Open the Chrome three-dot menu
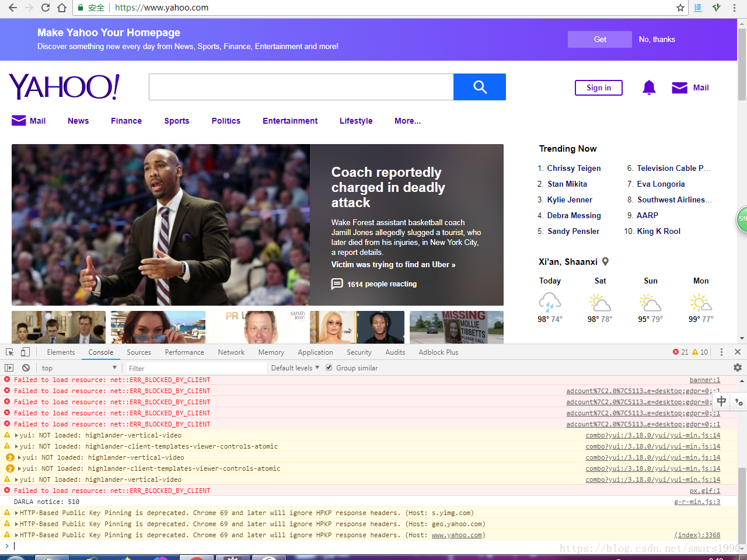Viewport: 747px width, 560px height. 734,8
